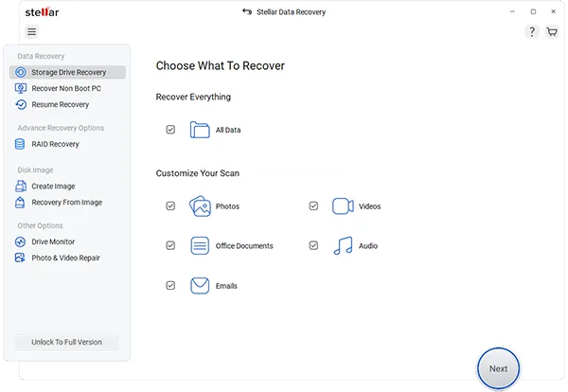
Task: Click the Choose What To Recover heading
Action: pyautogui.click(x=221, y=65)
